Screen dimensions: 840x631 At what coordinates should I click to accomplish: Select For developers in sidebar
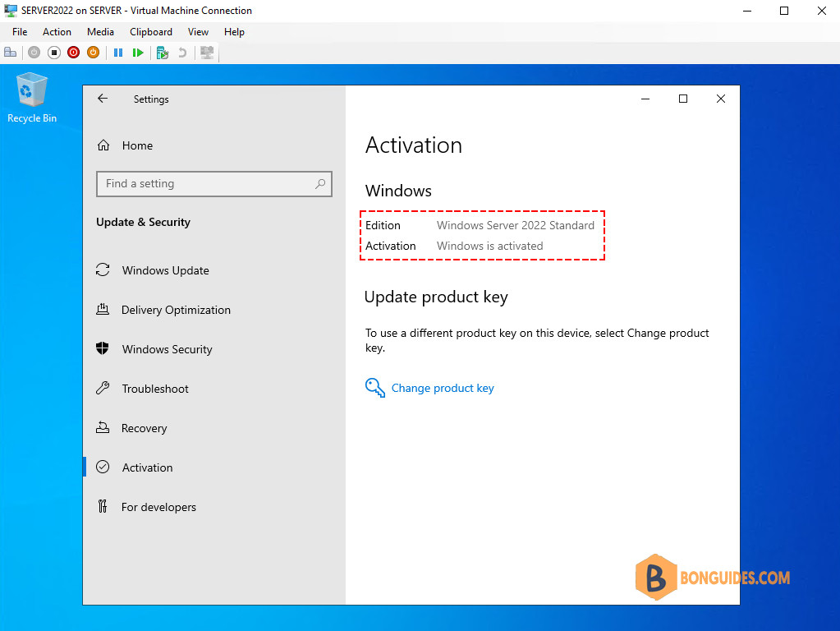click(x=158, y=507)
